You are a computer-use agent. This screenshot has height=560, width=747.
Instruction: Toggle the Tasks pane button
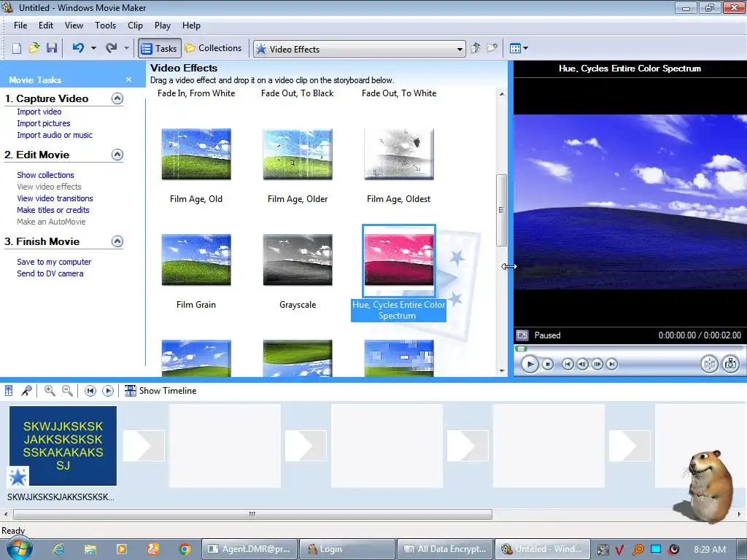point(160,48)
